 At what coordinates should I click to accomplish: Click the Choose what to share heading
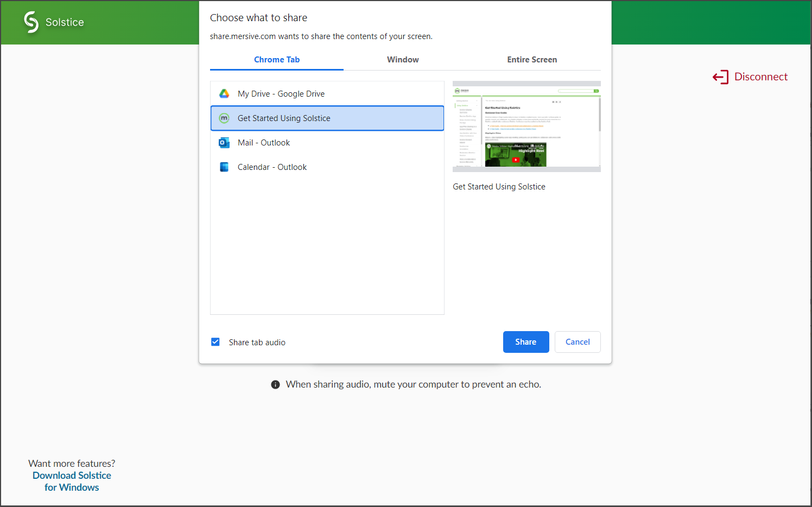tap(258, 18)
